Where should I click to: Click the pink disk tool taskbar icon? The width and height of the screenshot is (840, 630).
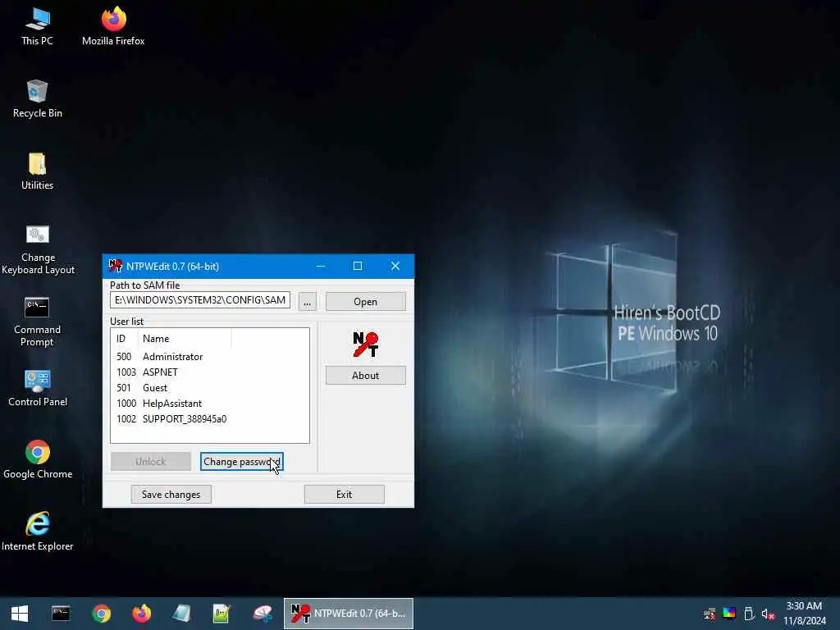point(262,614)
